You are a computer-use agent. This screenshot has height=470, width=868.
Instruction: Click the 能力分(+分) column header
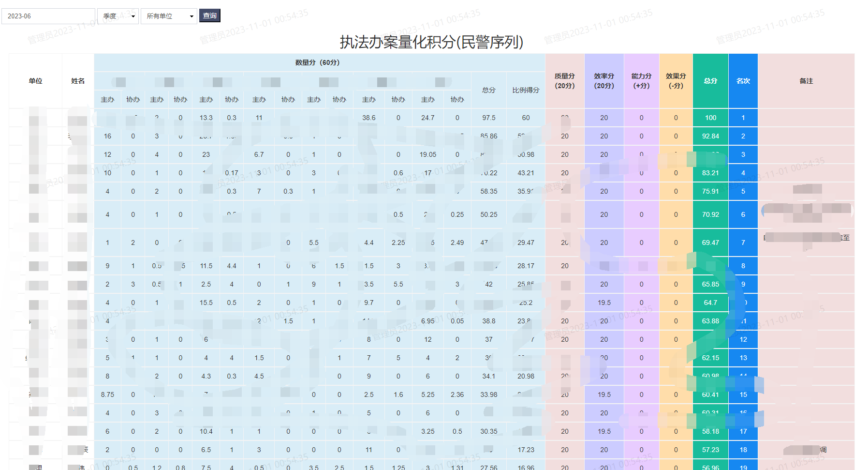(x=641, y=81)
